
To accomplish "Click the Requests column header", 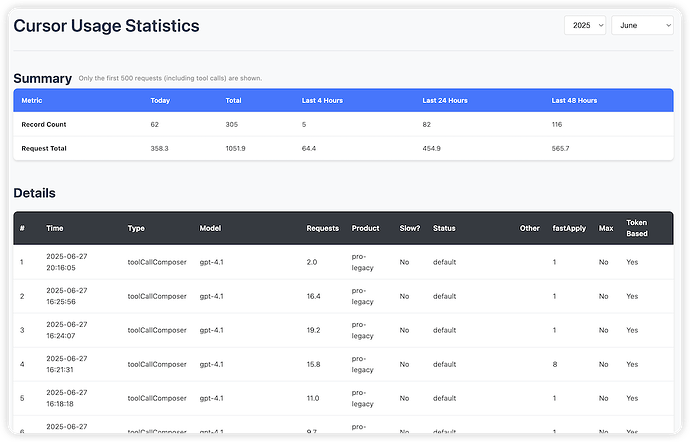I will tap(323, 228).
